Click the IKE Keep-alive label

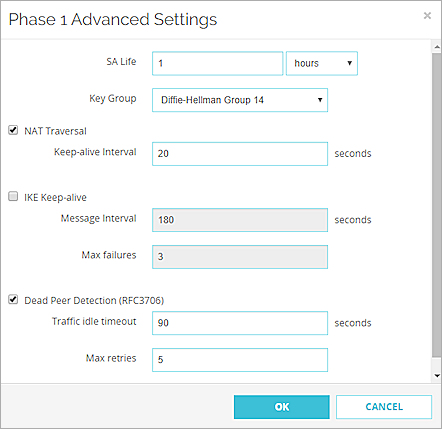55,197
